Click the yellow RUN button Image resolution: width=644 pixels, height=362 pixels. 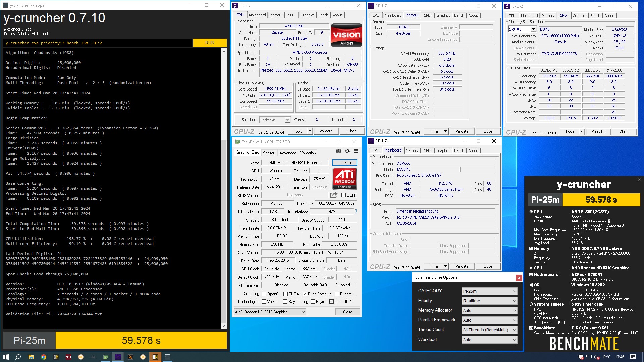[x=210, y=43]
